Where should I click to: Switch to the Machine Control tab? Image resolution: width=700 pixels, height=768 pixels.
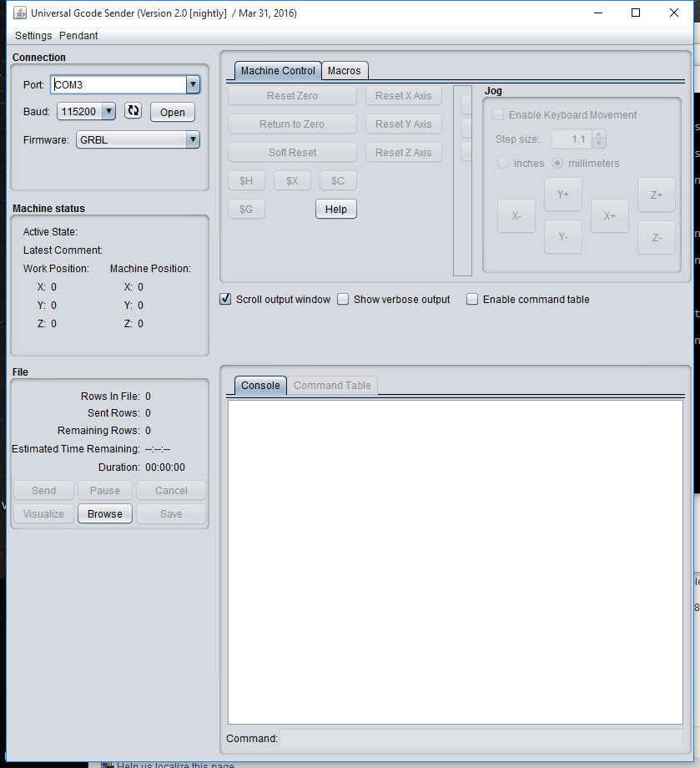tap(278, 70)
